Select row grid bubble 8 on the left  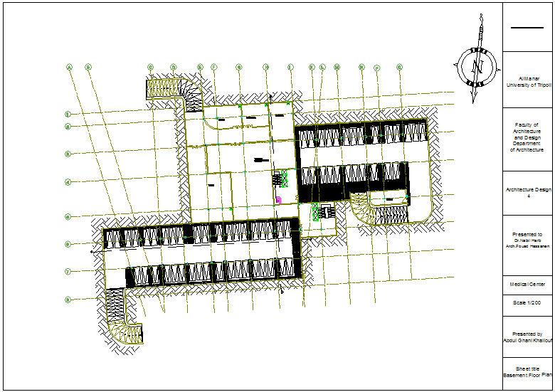click(x=68, y=300)
